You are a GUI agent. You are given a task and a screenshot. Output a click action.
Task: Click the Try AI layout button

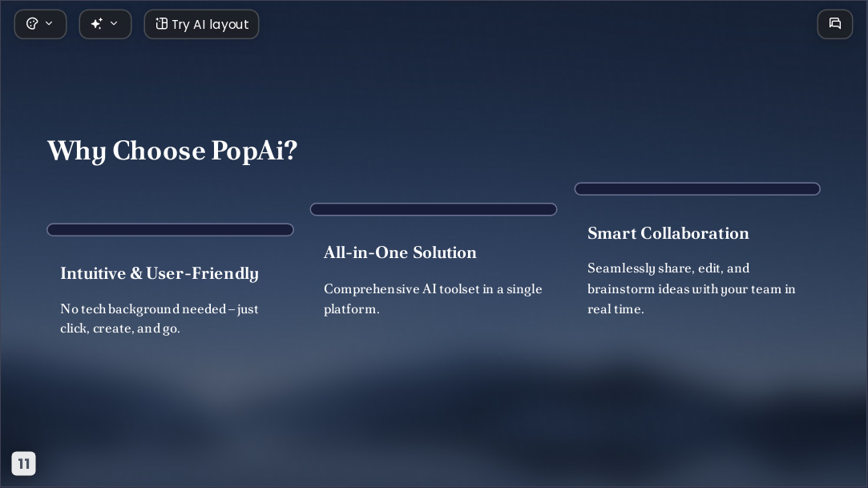point(201,24)
